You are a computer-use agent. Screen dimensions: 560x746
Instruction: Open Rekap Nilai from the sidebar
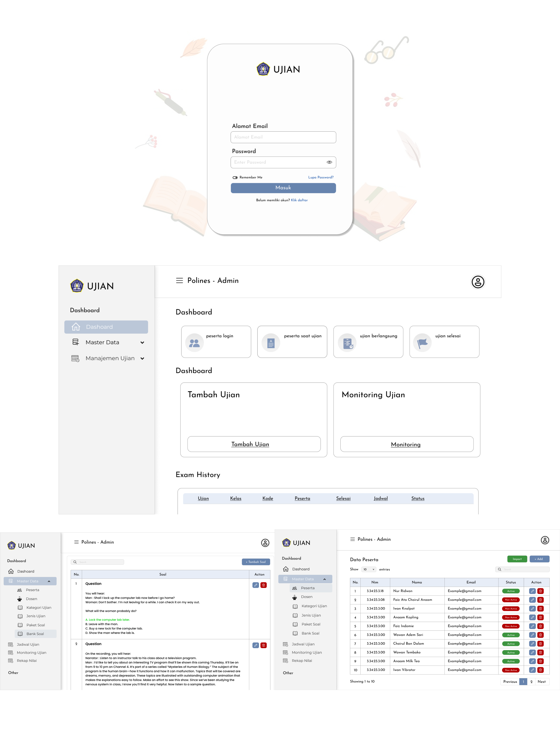click(27, 660)
